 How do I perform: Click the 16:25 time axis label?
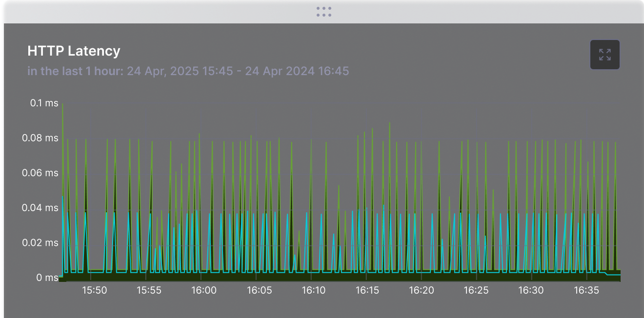pyautogui.click(x=476, y=290)
